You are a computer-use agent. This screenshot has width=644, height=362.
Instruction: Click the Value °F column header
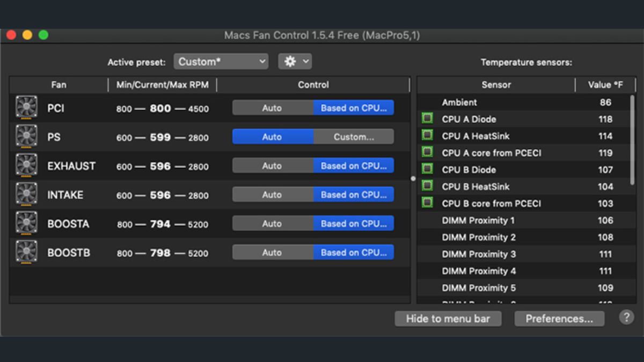click(606, 85)
